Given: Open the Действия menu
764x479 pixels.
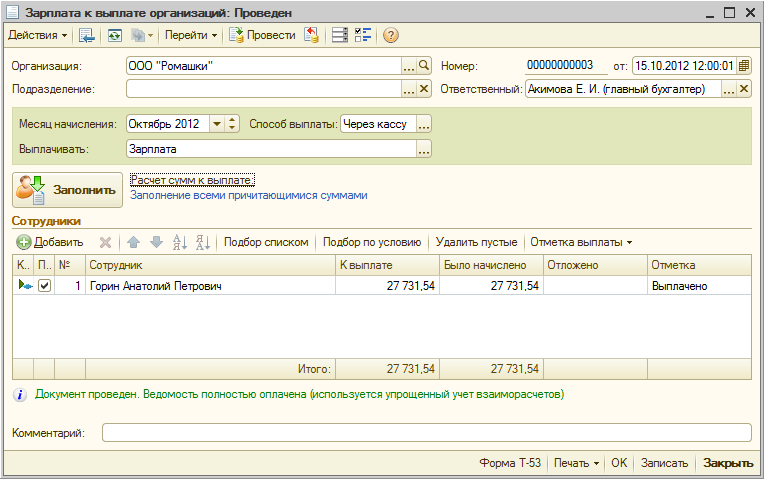Looking at the screenshot, I should [38, 35].
